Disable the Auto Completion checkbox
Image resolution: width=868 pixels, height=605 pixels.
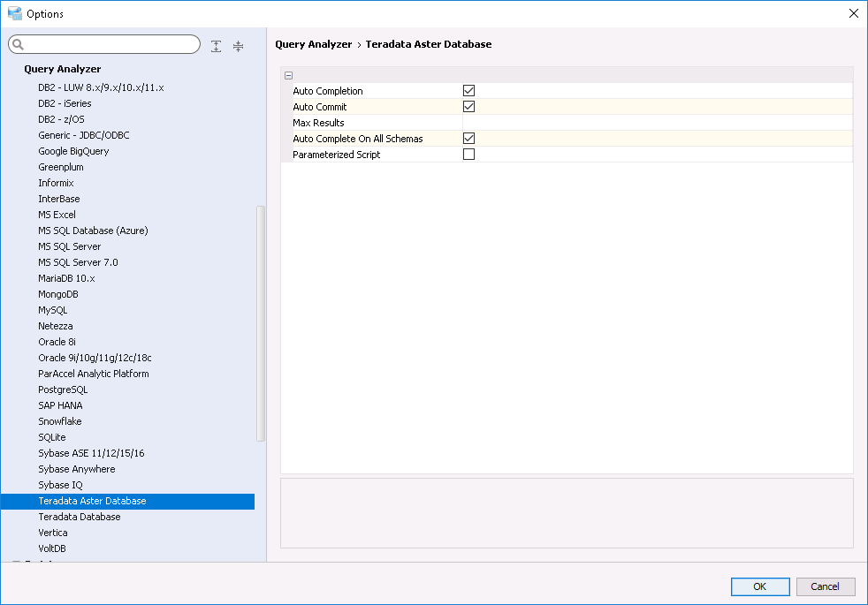coord(469,91)
